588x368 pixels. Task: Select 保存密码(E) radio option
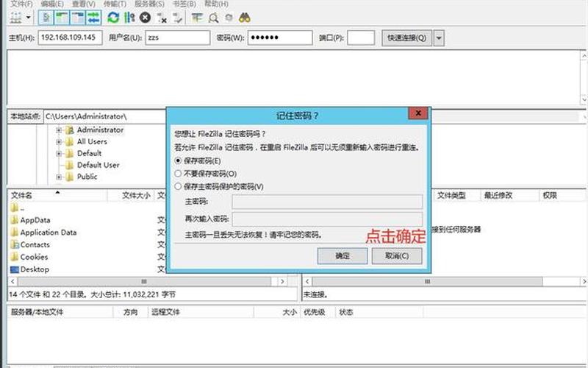click(x=197, y=160)
